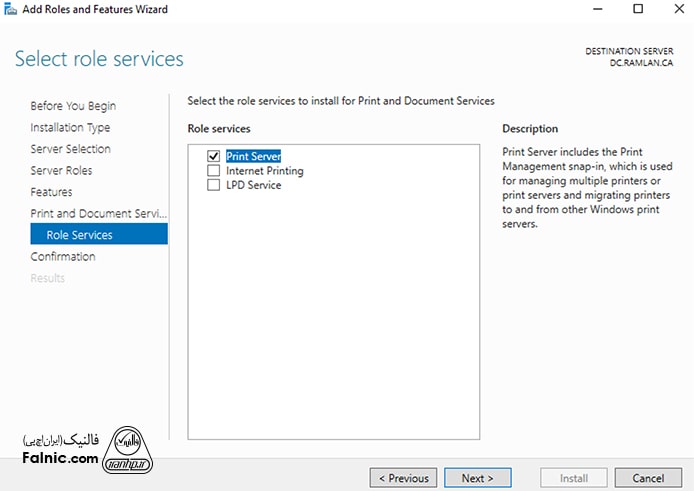
Task: Maximize the wizard window
Action: coord(638,10)
